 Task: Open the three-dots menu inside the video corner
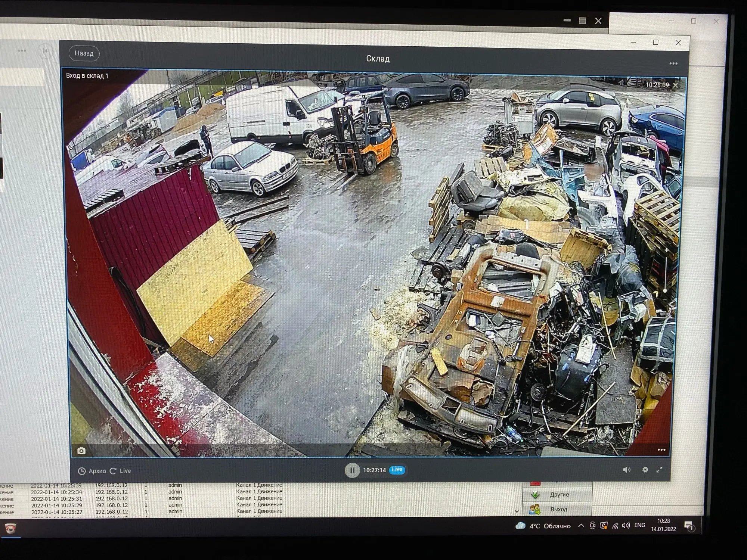point(661,449)
